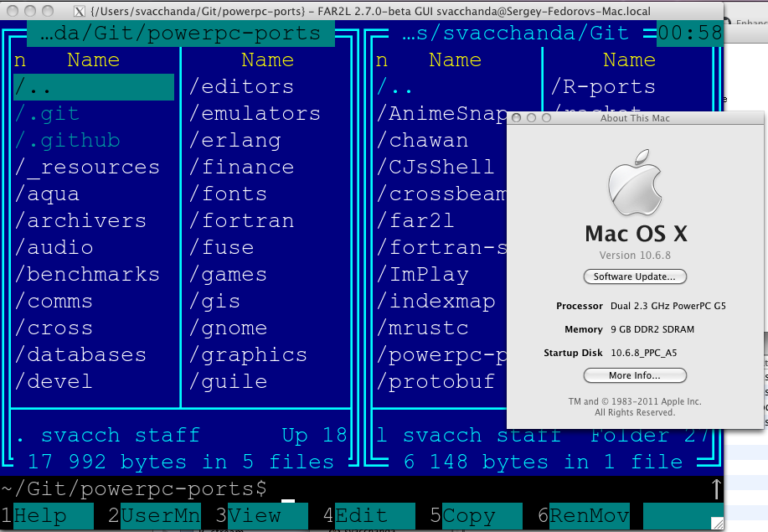The height and width of the screenshot is (532, 768).
Task: Select the /editors folder
Action: coord(241,87)
